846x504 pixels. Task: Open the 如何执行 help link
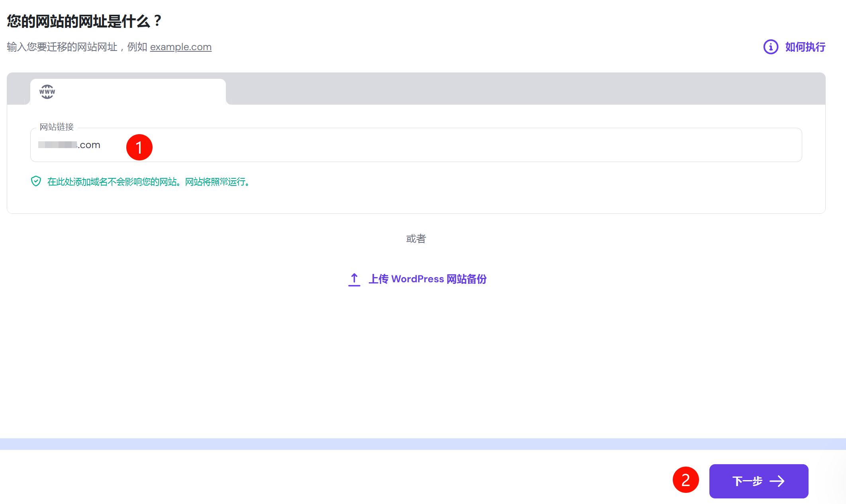[x=805, y=47]
